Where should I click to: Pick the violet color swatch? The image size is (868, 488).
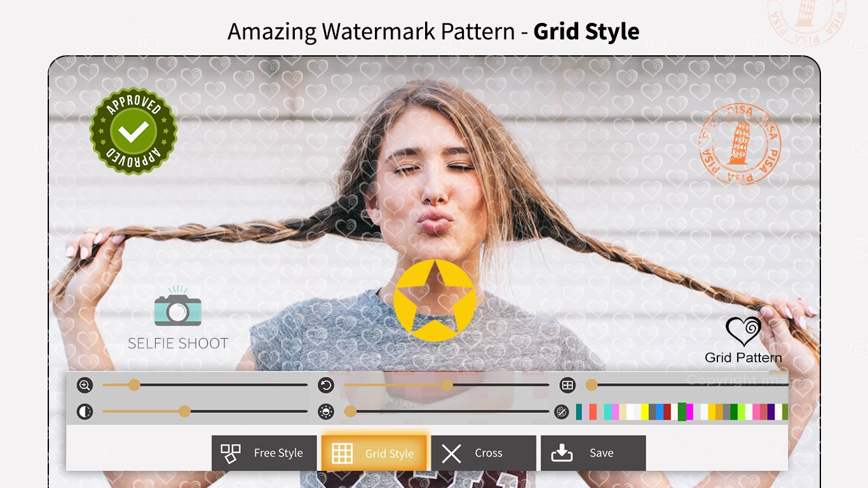[615, 412]
